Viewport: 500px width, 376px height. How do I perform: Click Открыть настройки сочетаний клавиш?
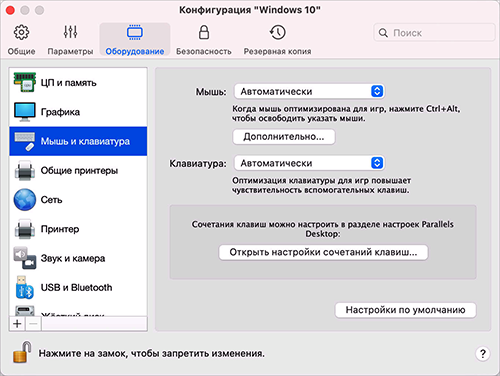pyautogui.click(x=323, y=252)
